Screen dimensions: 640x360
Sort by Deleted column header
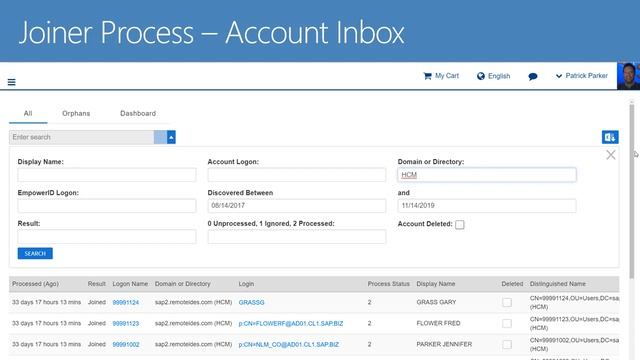click(512, 284)
